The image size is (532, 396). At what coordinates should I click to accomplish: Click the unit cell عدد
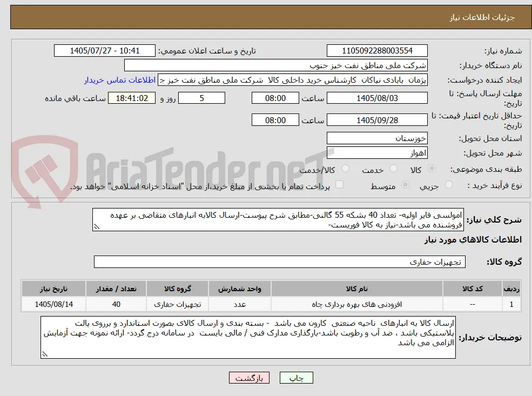click(x=240, y=304)
